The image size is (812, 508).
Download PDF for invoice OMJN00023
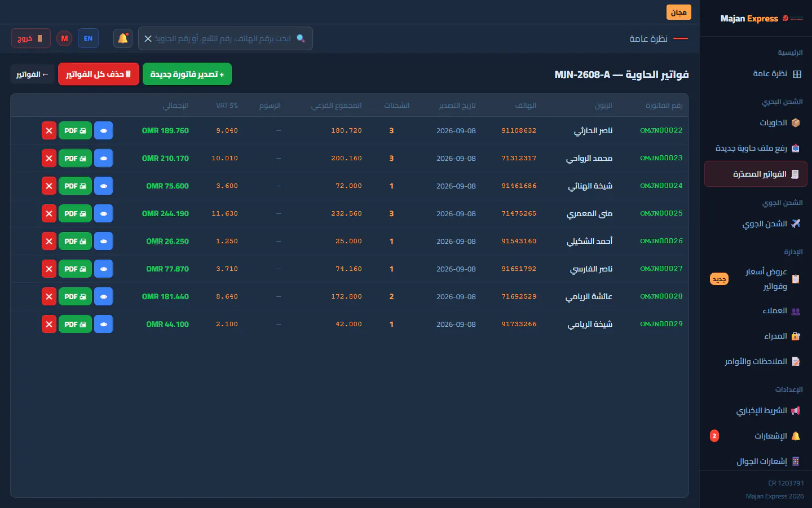click(75, 158)
